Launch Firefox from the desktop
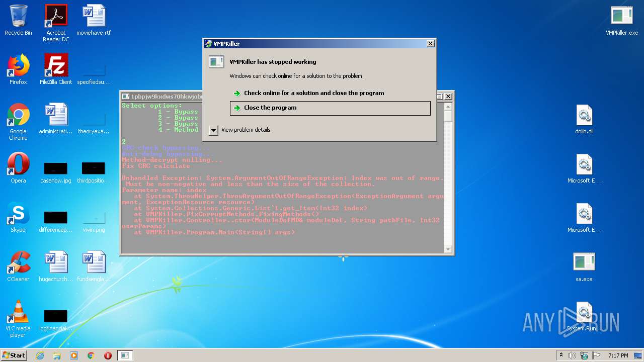The image size is (644, 362). point(18,69)
